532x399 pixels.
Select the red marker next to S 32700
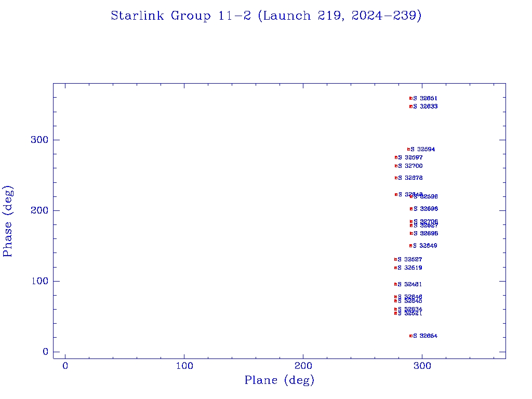396,166
